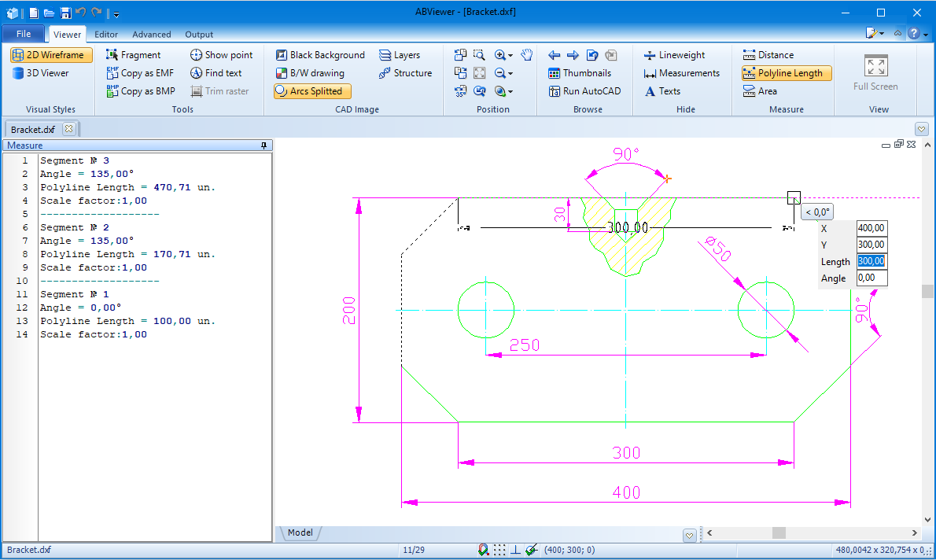Copy drawing as BMP
This screenshot has height=560, width=936.
pyautogui.click(x=141, y=91)
